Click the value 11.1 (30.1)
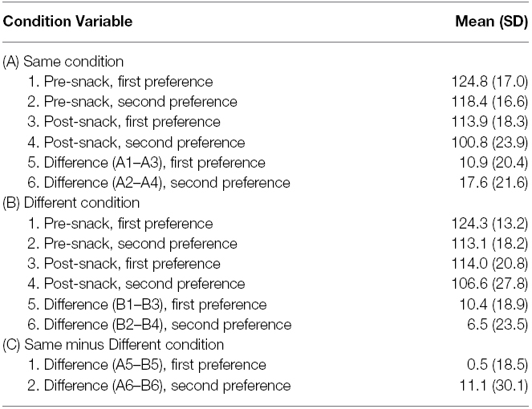The image size is (532, 409). coord(493,386)
